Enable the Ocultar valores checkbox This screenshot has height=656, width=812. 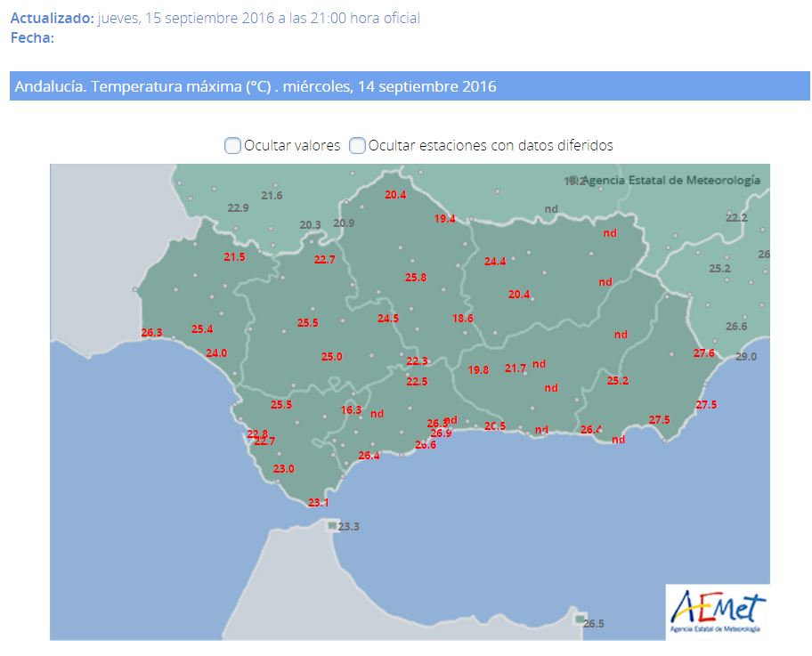click(x=232, y=145)
